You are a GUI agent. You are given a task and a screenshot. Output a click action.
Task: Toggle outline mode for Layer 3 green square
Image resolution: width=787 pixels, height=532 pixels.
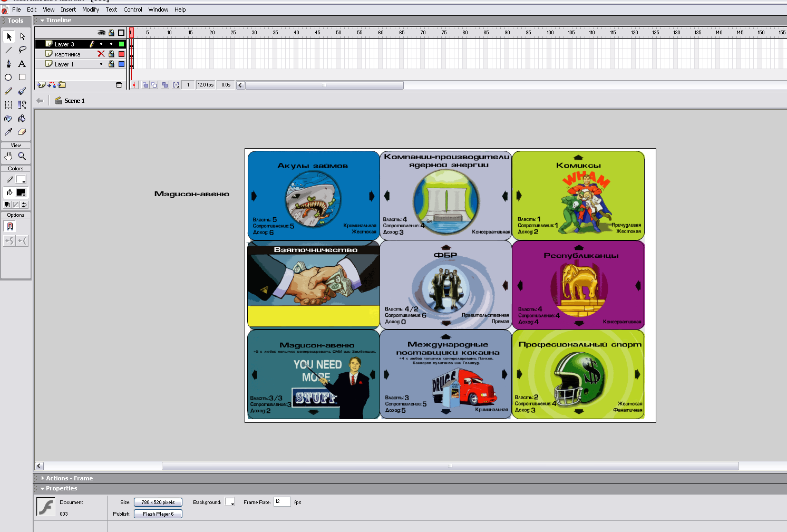[121, 44]
